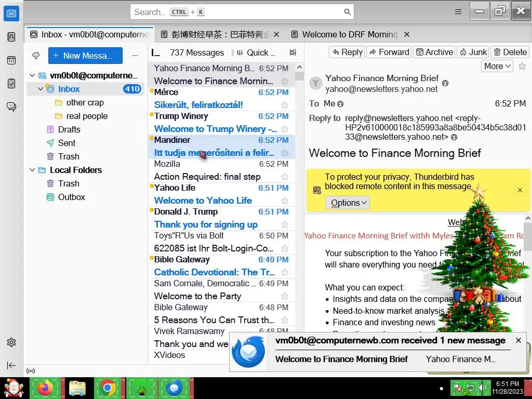Screen dimensions: 532x399
Task: Open the Calendar space icon
Action: point(11,60)
